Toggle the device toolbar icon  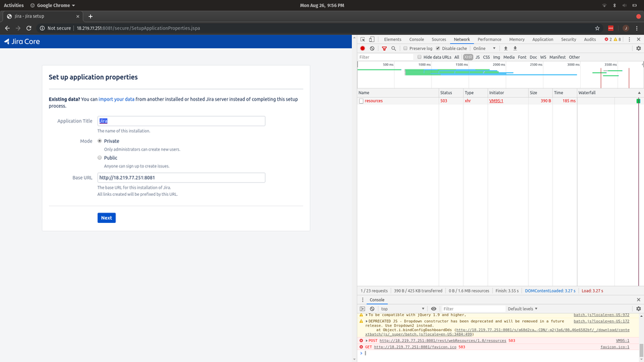click(x=372, y=39)
